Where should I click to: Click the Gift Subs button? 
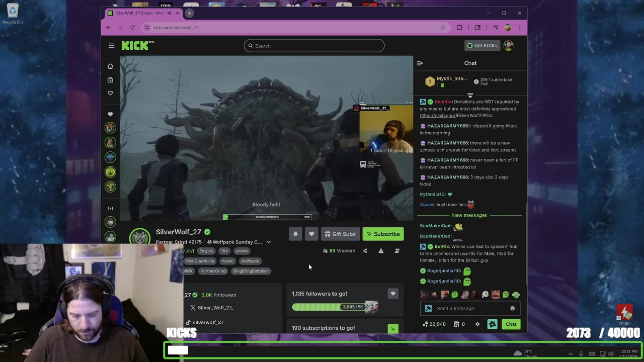coord(340,234)
